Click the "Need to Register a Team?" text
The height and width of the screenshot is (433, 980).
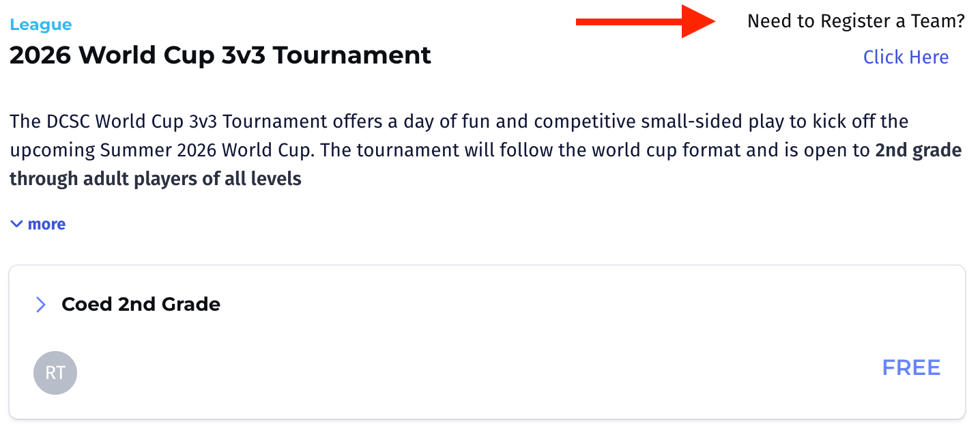[856, 21]
